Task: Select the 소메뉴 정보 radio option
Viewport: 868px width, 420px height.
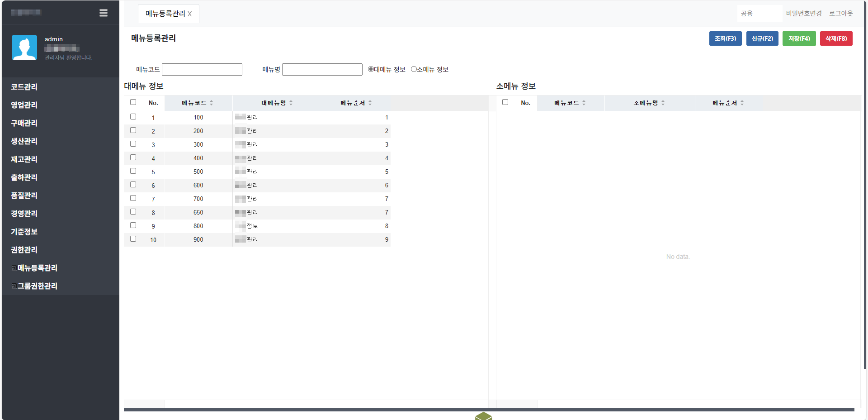Action: pos(414,69)
